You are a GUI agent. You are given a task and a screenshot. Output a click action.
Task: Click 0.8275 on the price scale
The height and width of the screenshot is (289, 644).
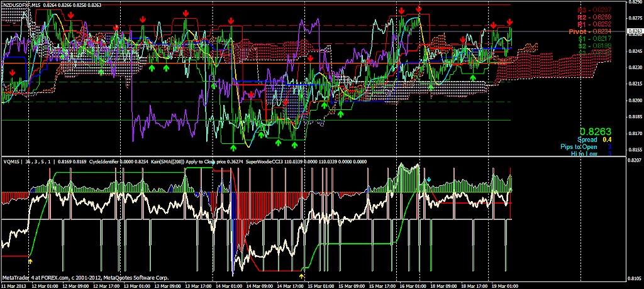pyautogui.click(x=635, y=18)
